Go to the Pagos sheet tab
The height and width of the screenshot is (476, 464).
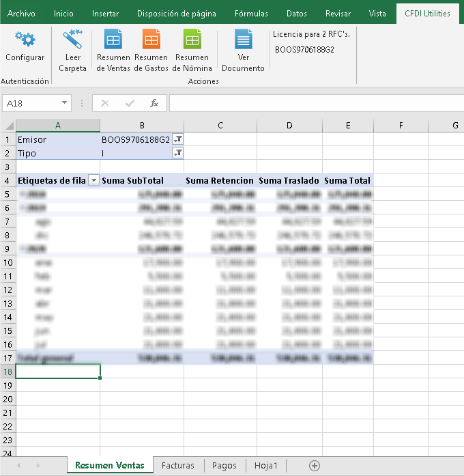click(224, 466)
